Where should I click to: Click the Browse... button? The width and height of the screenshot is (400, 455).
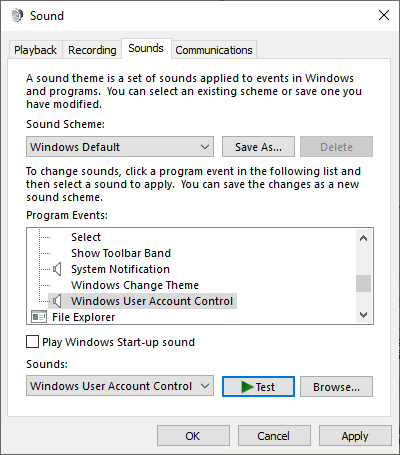(336, 387)
